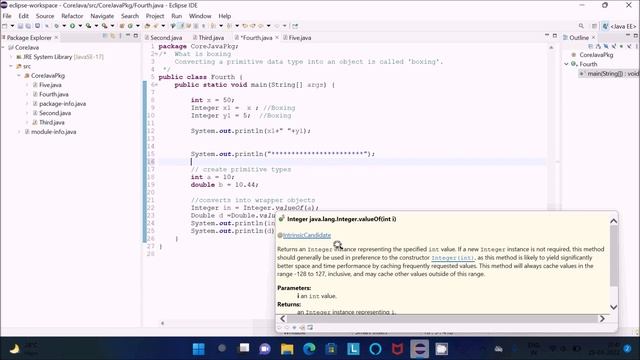Screen dimensions: 640x360
Task: Maximize the Package Explorer view
Action: pyautogui.click(x=136, y=36)
